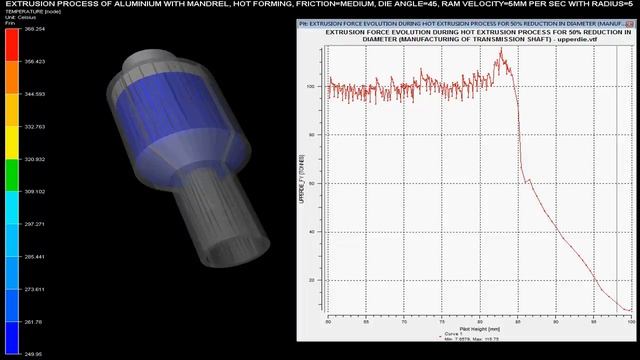640x360 pixels.
Task: Click the minimum legend value 249.95
Action: 33,354
